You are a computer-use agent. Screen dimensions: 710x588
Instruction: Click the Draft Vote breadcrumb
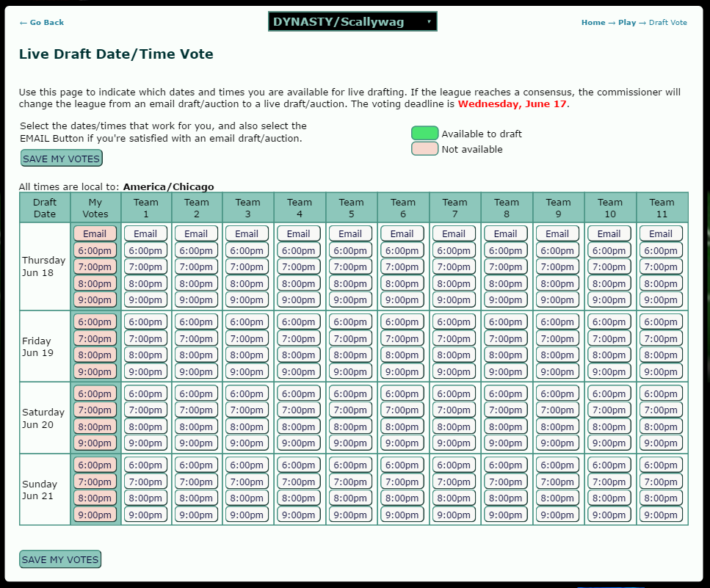pos(668,23)
